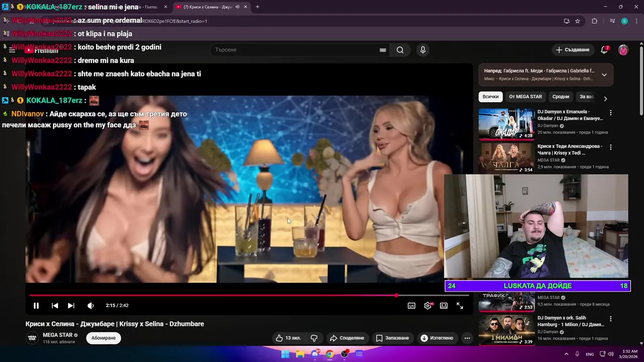Click the install/cast icon in address bar

pos(567,21)
